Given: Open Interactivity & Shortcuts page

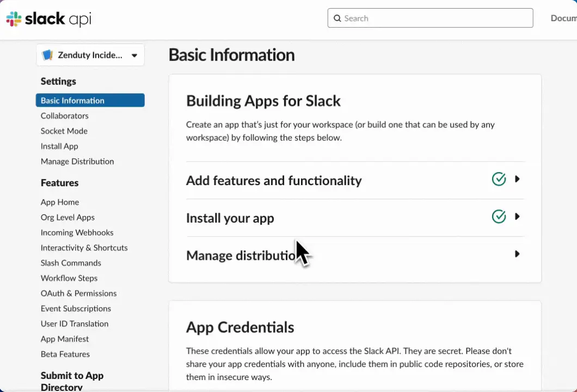Looking at the screenshot, I should 84,248.
